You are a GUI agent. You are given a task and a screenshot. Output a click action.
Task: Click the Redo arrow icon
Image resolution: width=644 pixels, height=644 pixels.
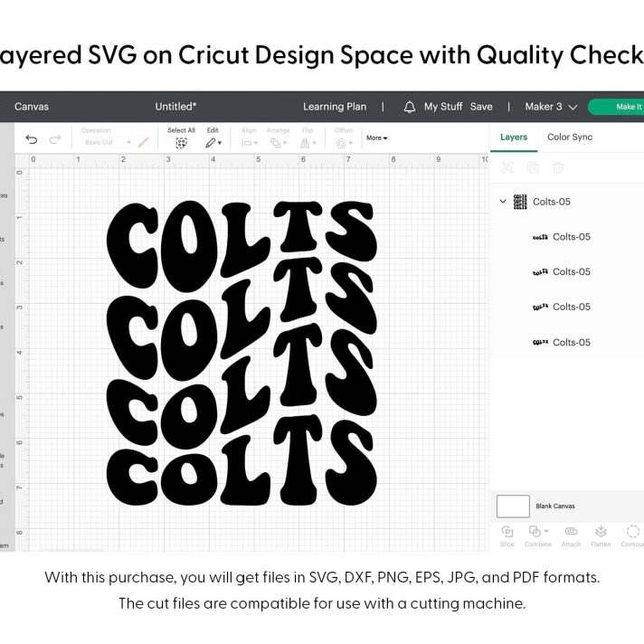tap(55, 139)
